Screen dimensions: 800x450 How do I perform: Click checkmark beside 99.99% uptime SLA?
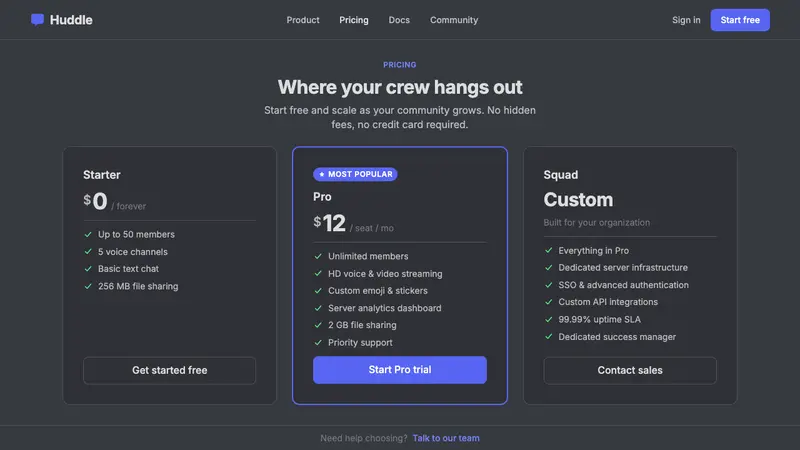(548, 319)
